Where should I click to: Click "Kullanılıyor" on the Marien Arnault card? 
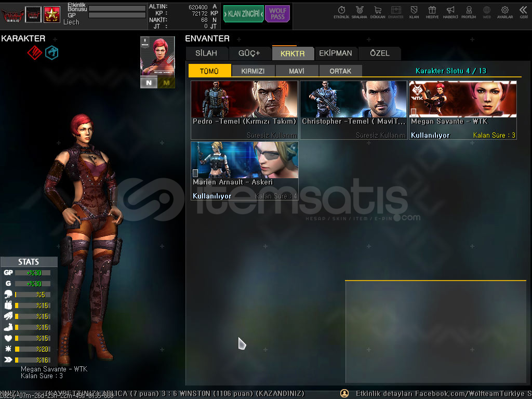pos(212,196)
